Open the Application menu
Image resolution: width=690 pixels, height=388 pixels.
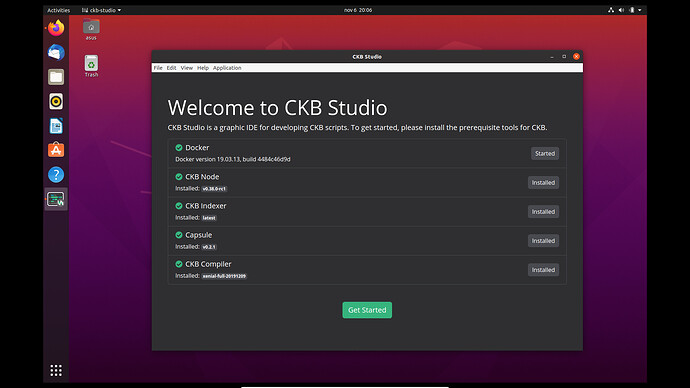[x=227, y=68]
